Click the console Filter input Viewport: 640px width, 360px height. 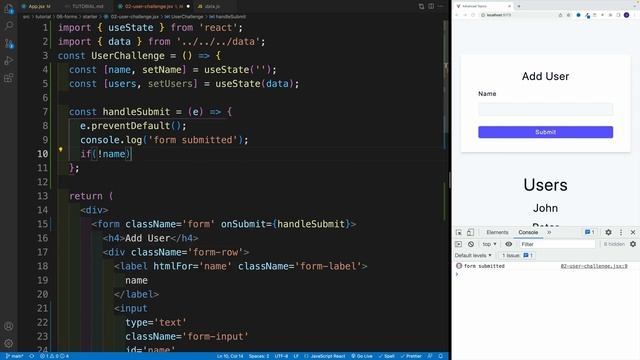coord(557,244)
